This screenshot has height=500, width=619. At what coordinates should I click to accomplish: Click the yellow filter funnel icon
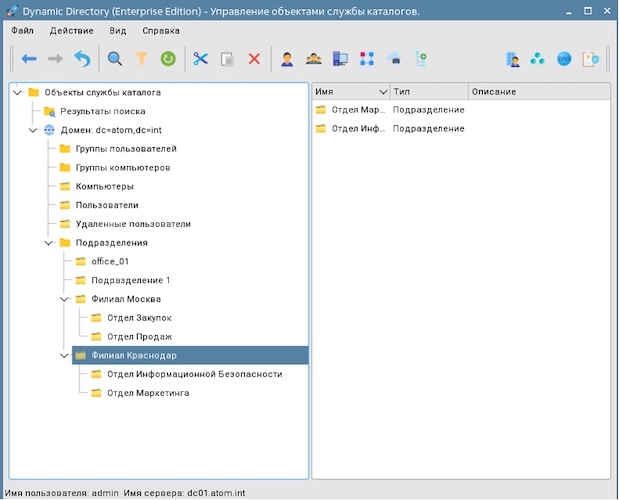[x=141, y=59]
